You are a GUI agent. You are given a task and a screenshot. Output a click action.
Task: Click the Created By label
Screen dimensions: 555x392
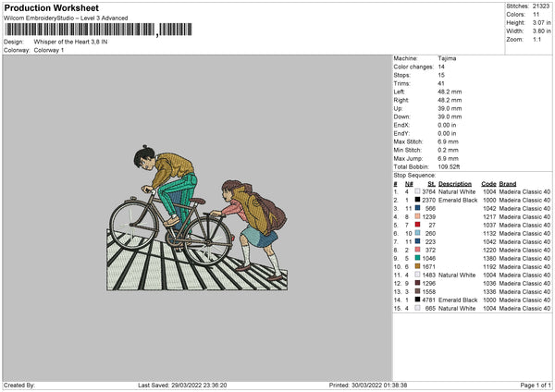click(19, 386)
